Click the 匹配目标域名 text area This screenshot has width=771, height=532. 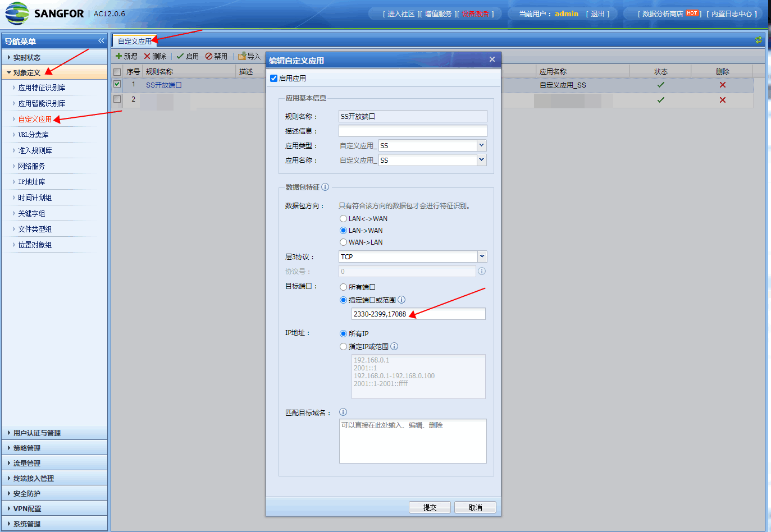(413, 441)
